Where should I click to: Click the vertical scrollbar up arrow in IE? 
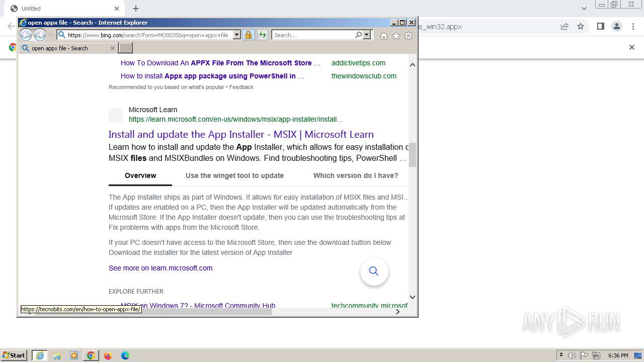pos(413,65)
